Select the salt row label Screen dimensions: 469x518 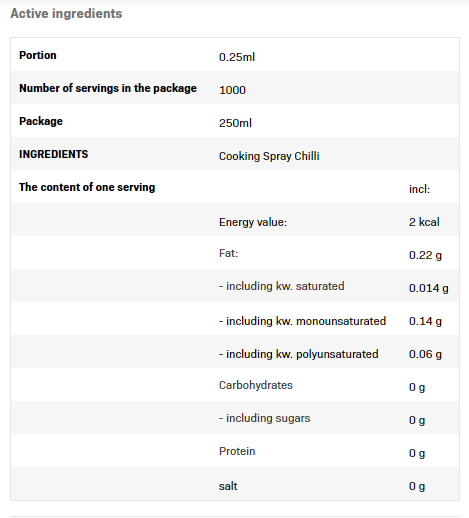[x=228, y=486]
